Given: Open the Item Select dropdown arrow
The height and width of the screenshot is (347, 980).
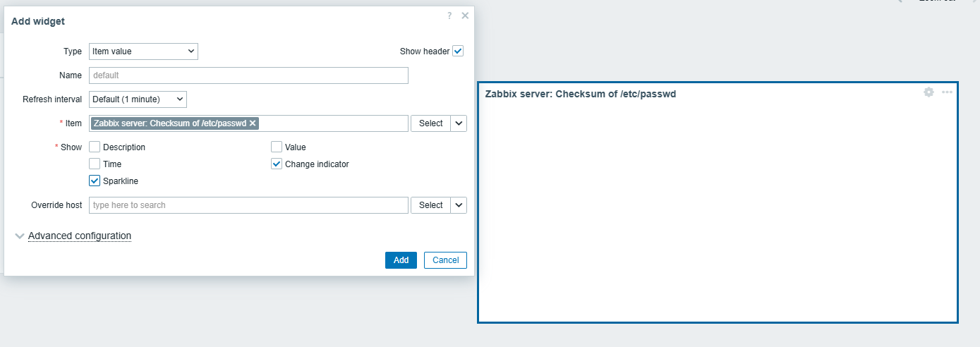Looking at the screenshot, I should click(x=459, y=123).
